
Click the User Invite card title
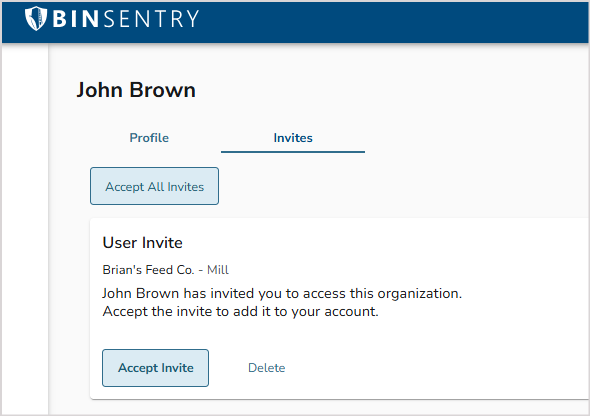click(143, 243)
